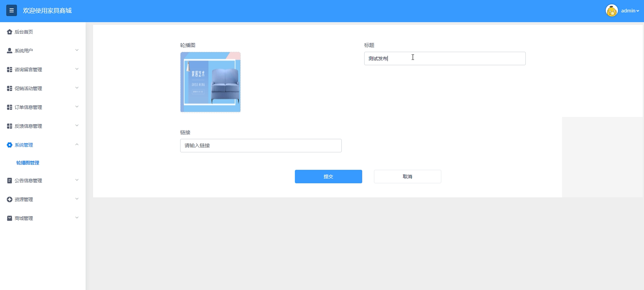Viewport: 644px width, 290px height.
Task: Collapse the 系统管理 submenu chevron
Action: click(x=77, y=145)
